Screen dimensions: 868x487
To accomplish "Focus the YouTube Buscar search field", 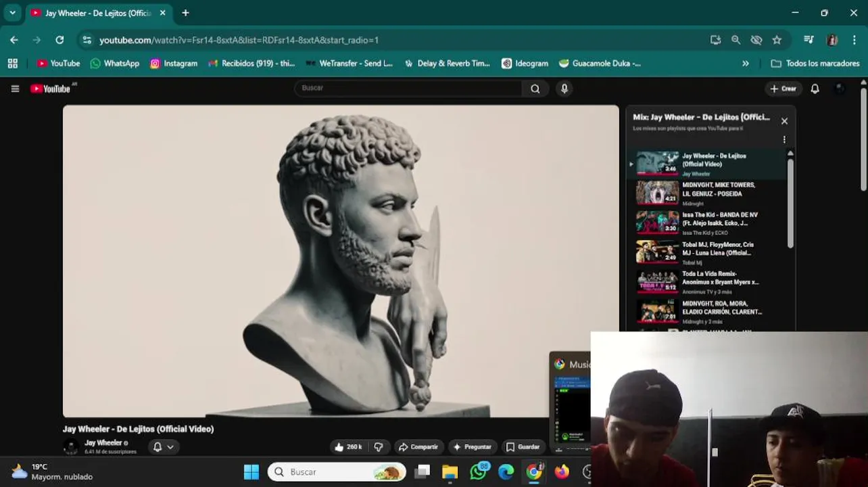I will (x=408, y=88).
